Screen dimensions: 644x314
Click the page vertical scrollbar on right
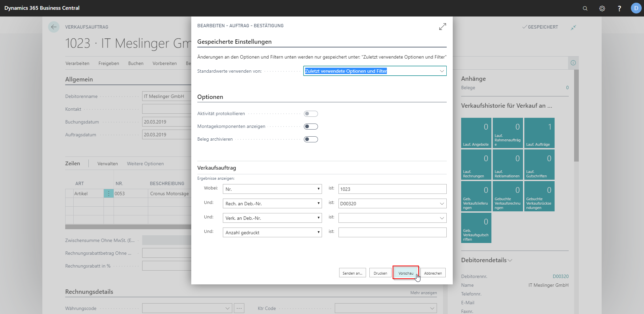coord(576,116)
